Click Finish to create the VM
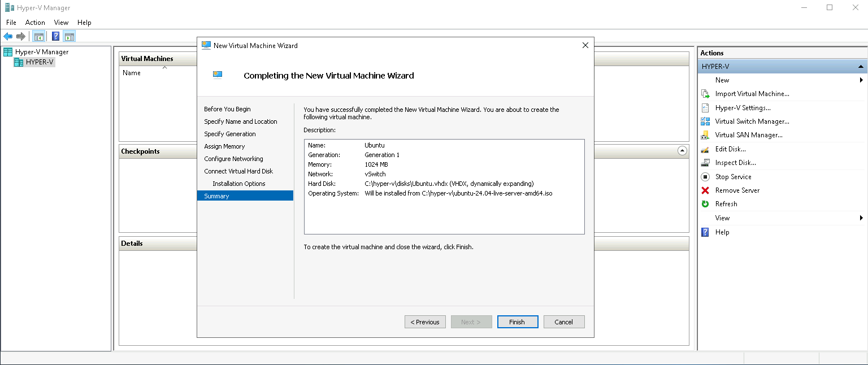868x365 pixels. tap(517, 322)
